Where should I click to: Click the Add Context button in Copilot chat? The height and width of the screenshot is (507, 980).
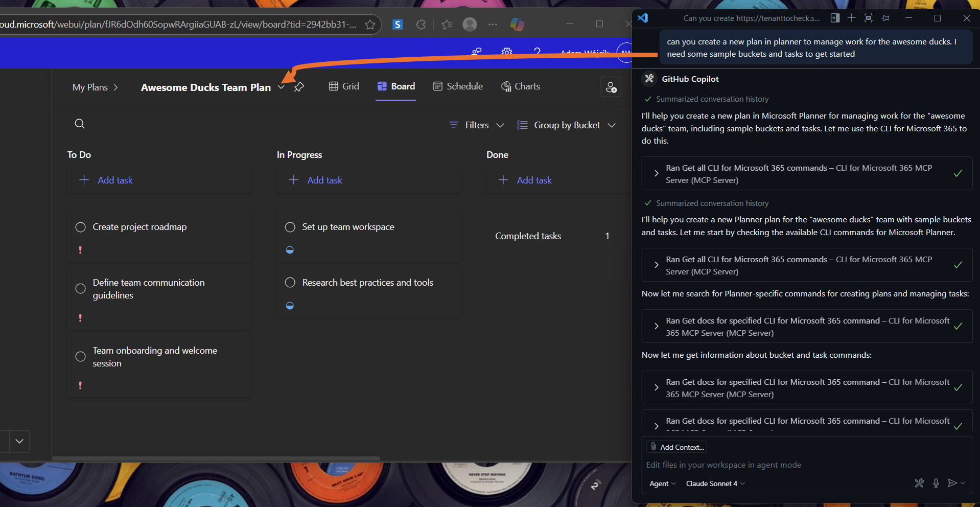(x=676, y=447)
